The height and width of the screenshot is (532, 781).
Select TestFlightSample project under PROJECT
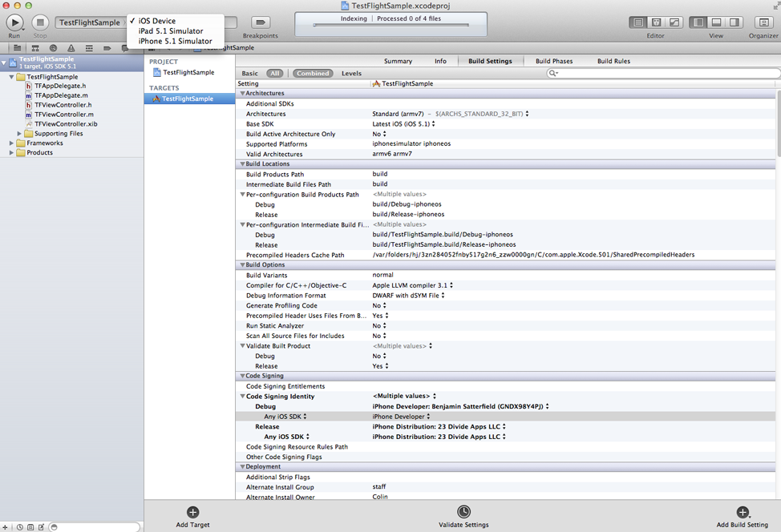[x=188, y=73]
